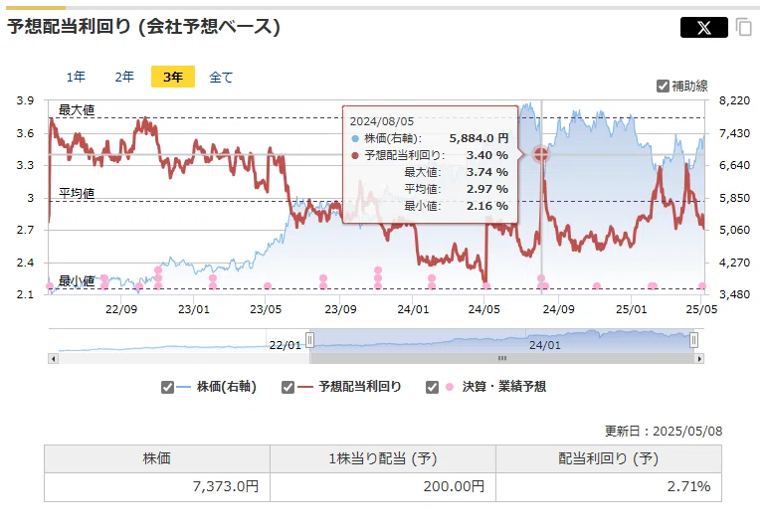Click the 200.00円 dividend cell
Screen dimensions: 767x532
(383, 487)
